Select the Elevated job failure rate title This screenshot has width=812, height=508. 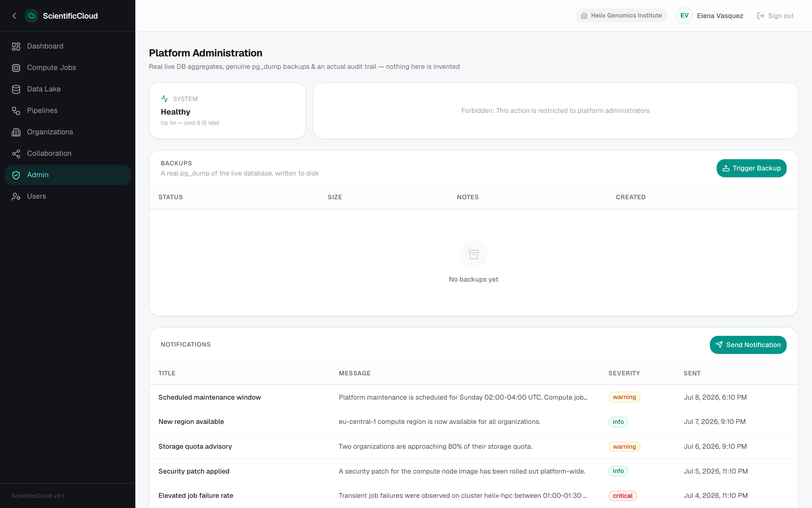click(x=196, y=496)
